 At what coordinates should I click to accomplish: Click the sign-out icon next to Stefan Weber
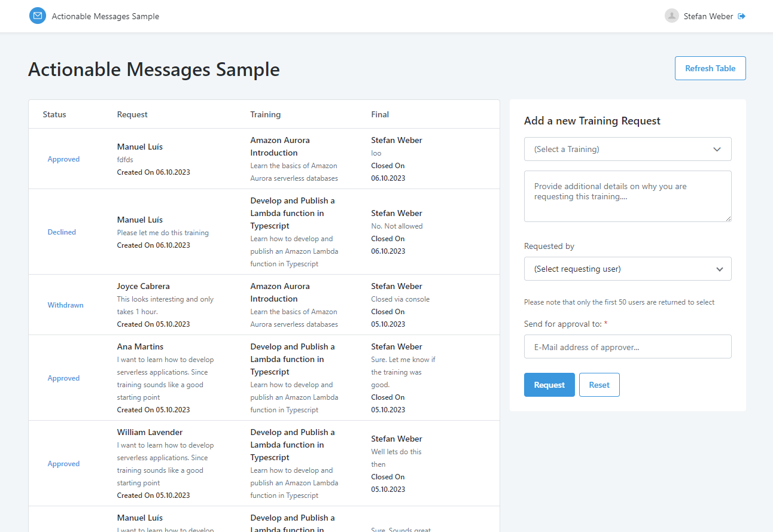(x=742, y=16)
